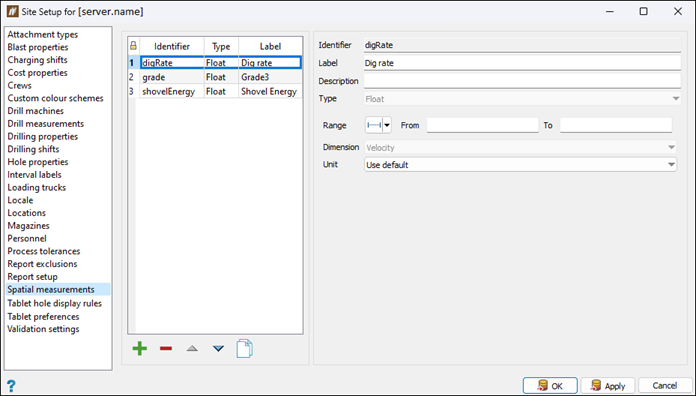This screenshot has height=396, width=696.
Task: Duplicate the selected measurement using copy icon
Action: (x=245, y=348)
